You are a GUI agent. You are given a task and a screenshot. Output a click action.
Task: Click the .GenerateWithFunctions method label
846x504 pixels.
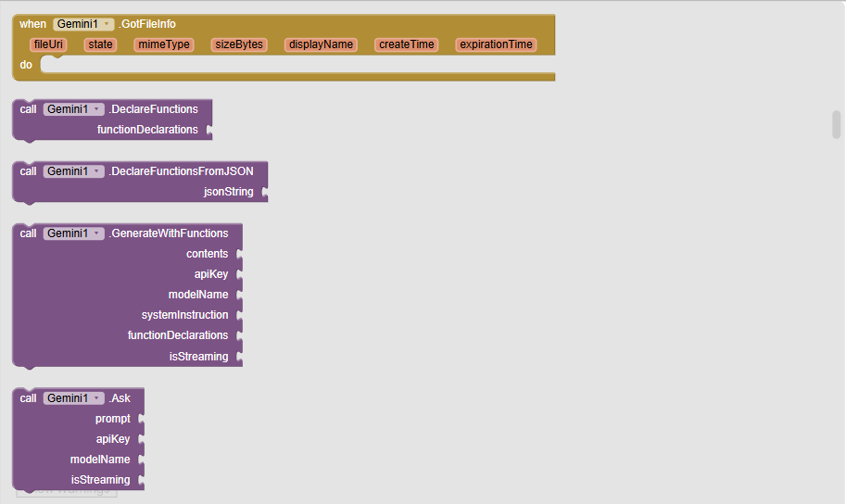coord(169,233)
